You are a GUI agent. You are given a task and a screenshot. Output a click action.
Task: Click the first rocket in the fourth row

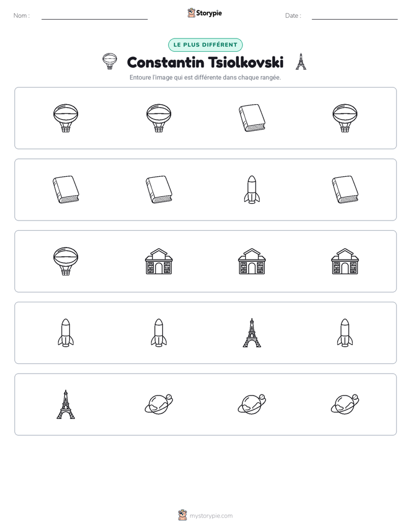tap(66, 333)
